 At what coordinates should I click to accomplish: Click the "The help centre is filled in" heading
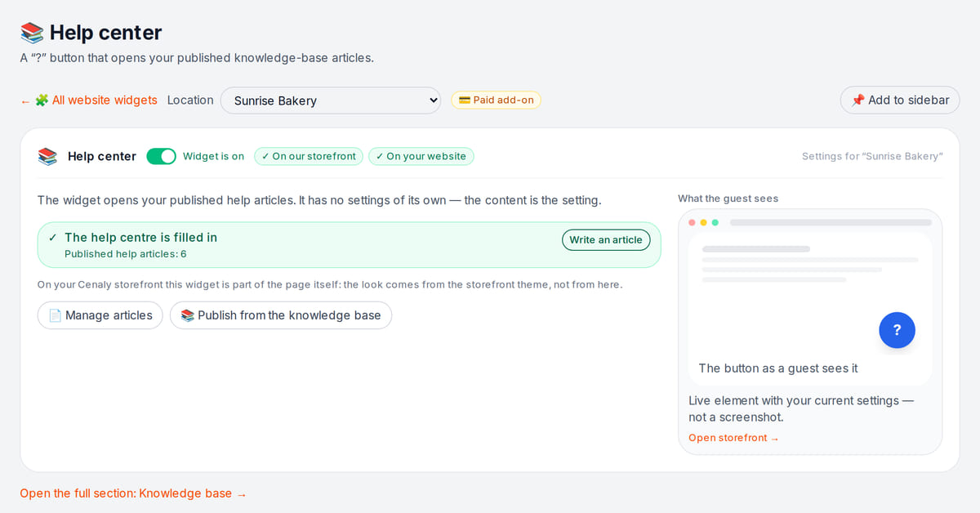(x=140, y=238)
